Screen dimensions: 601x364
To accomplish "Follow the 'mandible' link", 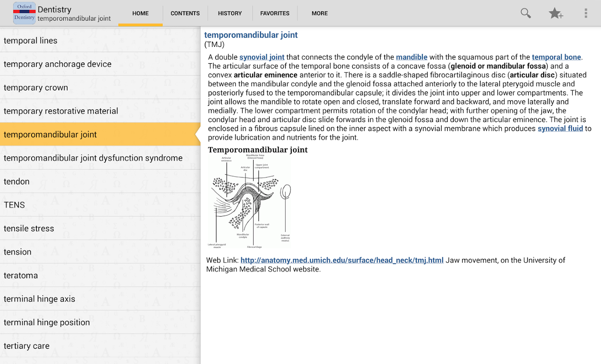I will [x=412, y=57].
